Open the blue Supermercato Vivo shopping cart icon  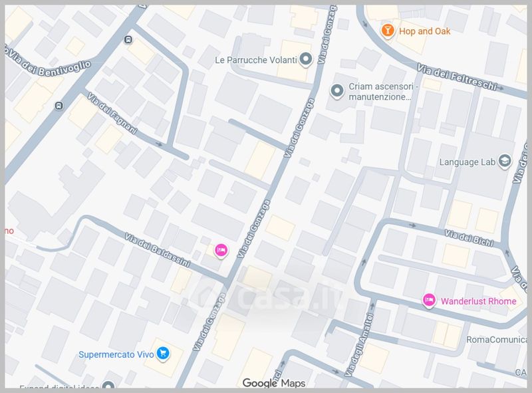click(x=161, y=354)
